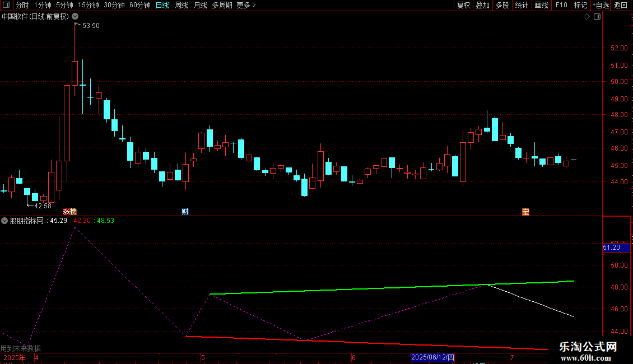Viewport: 633px width, 364px height.
Task: Click the 复权 button
Action: pos(463,5)
